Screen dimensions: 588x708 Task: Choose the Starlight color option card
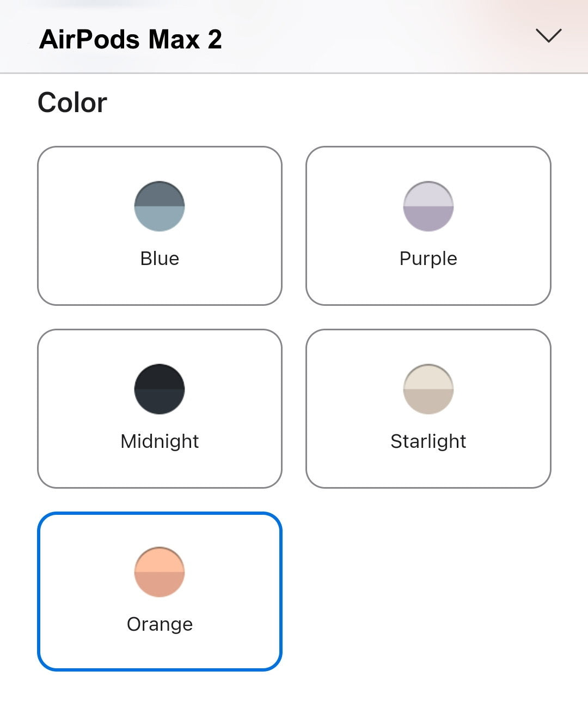click(x=428, y=409)
